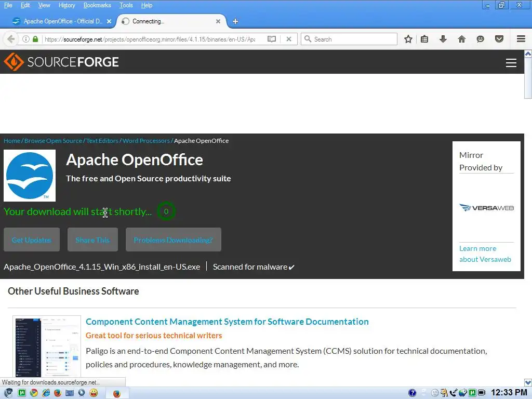This screenshot has height=399, width=532.
Task: Click the Paligo software screenshot thumbnail
Action: pyautogui.click(x=47, y=346)
